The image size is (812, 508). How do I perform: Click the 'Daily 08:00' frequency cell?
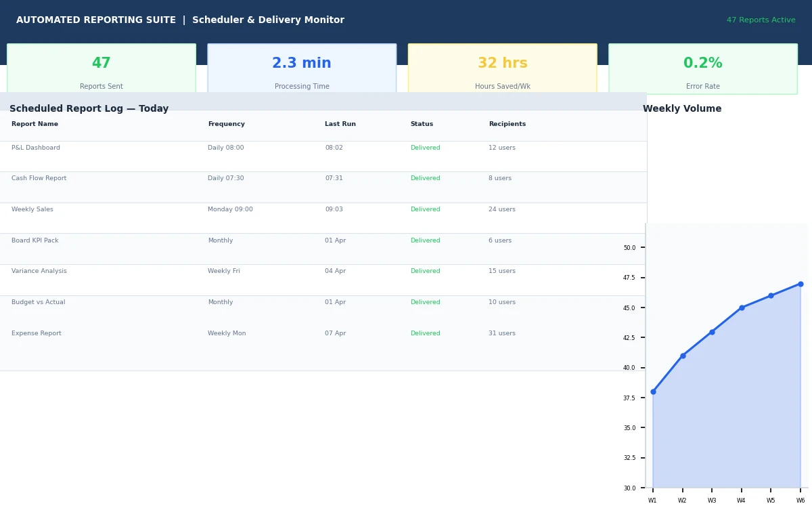coord(226,148)
